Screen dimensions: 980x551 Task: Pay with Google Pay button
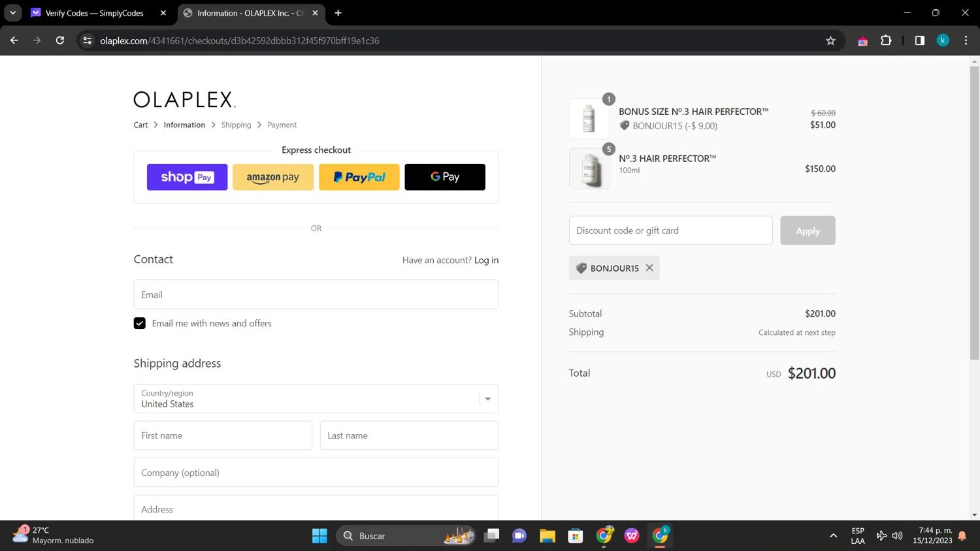point(445,177)
